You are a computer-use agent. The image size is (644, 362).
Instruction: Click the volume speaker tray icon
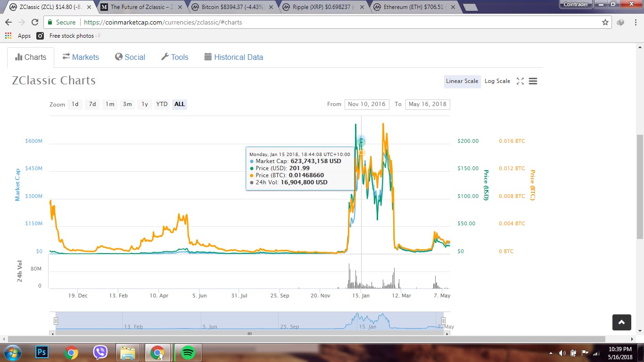click(562, 353)
